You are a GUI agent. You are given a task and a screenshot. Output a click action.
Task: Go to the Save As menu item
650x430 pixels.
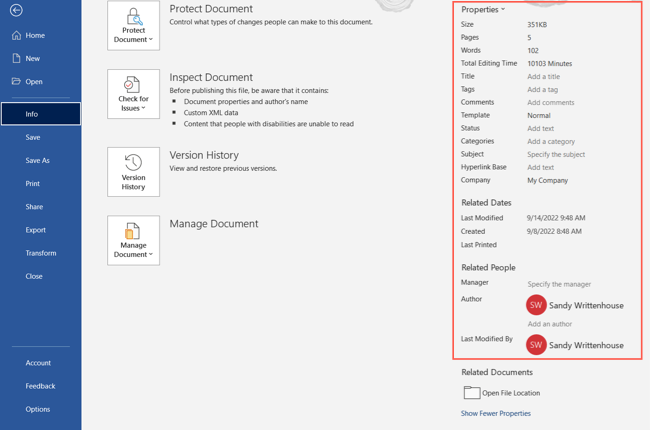37,160
